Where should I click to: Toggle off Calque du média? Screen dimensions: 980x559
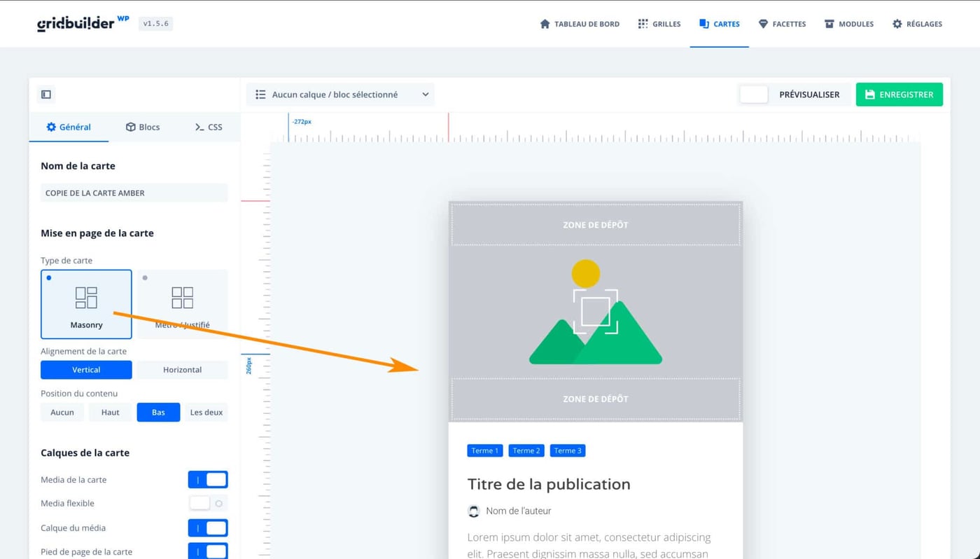pos(207,527)
